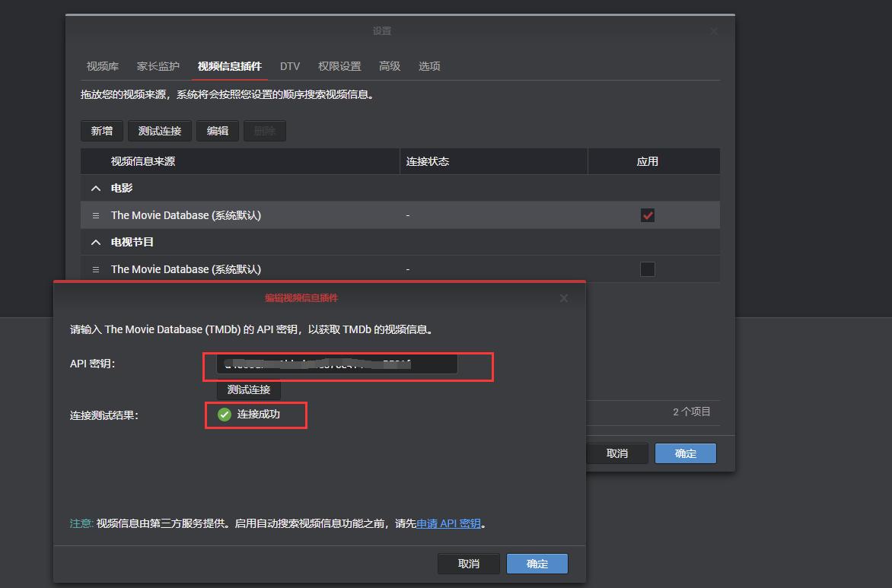The width and height of the screenshot is (892, 588).
Task: Enable 应用 for the TV TMDb plugin
Action: coord(647,269)
